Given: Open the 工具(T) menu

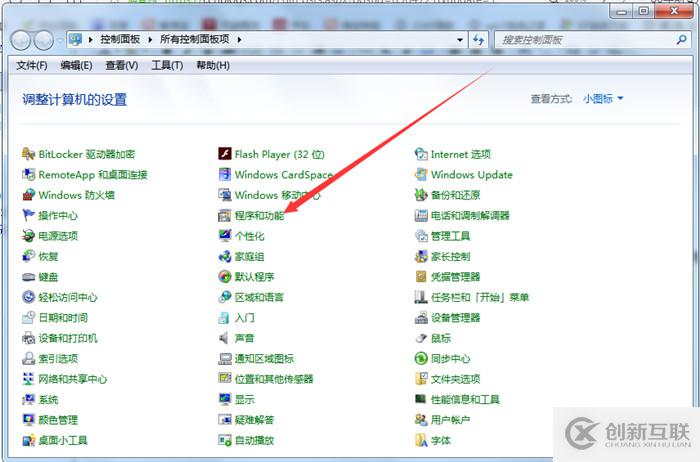Looking at the screenshot, I should [167, 66].
